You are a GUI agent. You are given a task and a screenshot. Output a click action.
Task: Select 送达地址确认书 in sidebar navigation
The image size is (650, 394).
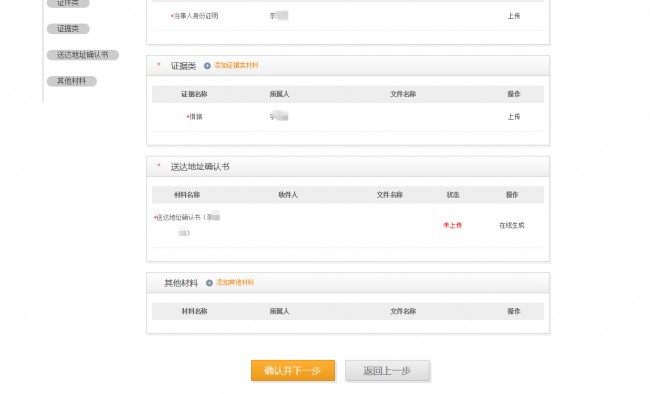(x=82, y=55)
